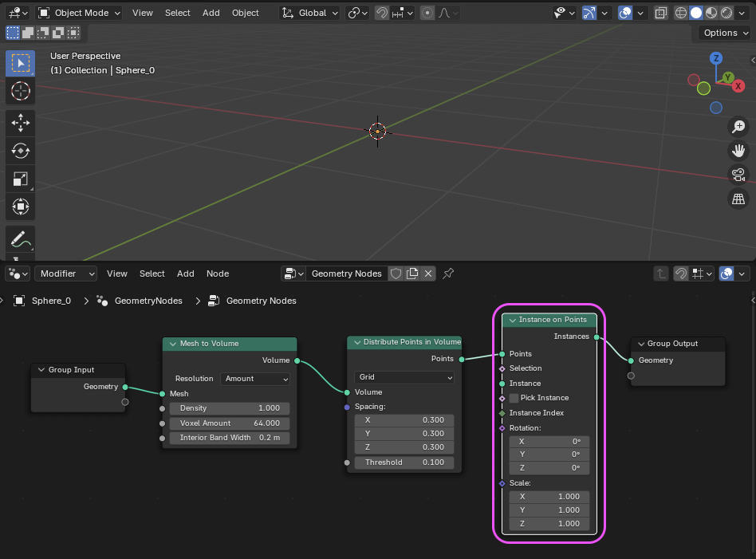Viewport: 756px width, 559px height.
Task: Open the Object Mode dropdown
Action: [x=80, y=13]
